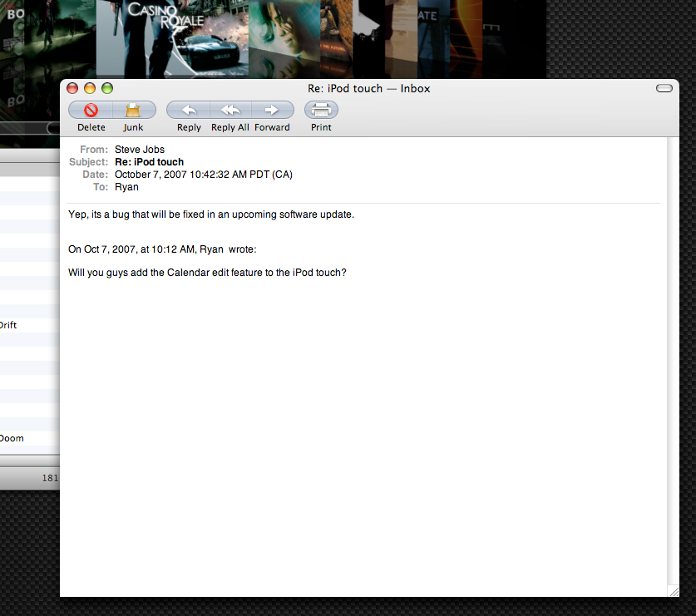
Task: Mark message as Junk
Action: (133, 110)
